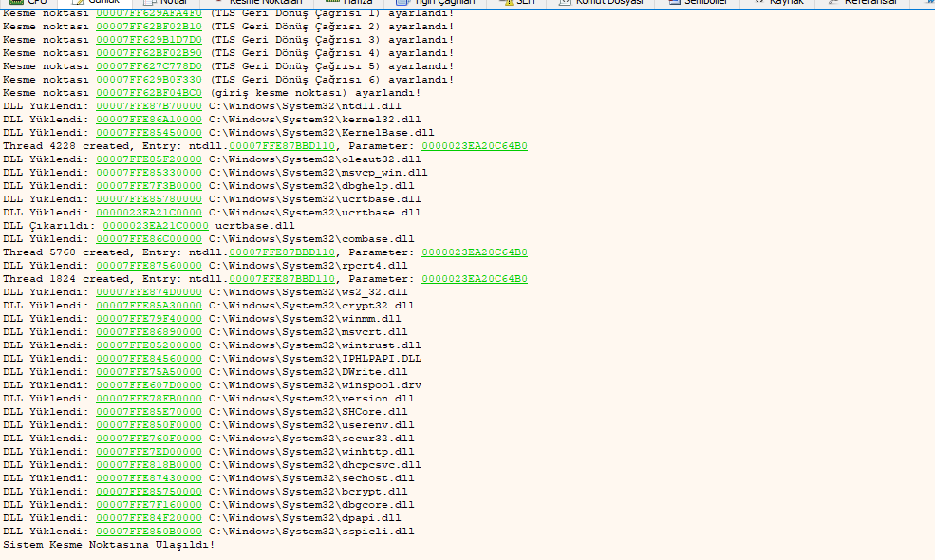Open the Notlar tab
This screenshot has width=935, height=560.
(171, 3)
